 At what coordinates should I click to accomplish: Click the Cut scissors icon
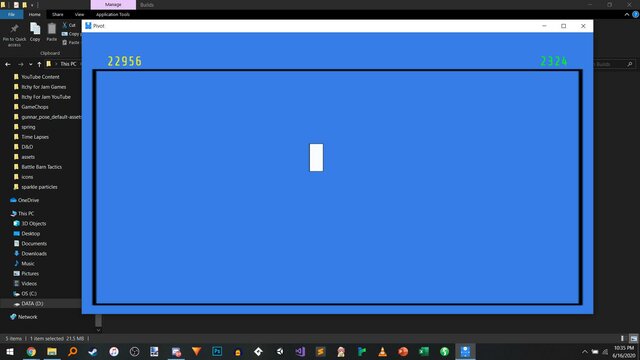(x=65, y=25)
